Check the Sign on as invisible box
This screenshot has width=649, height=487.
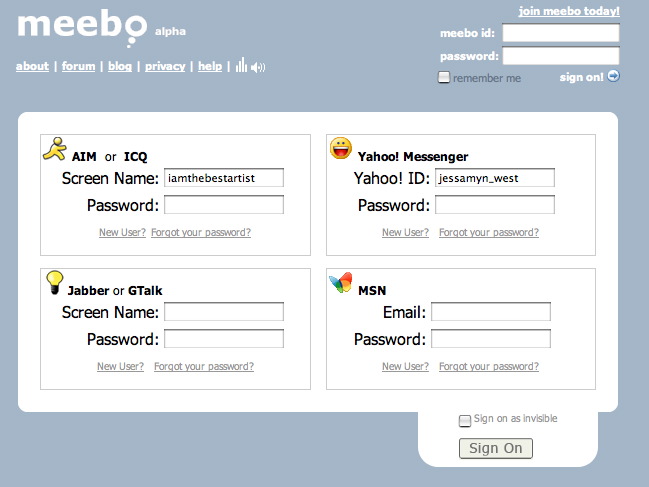465,420
